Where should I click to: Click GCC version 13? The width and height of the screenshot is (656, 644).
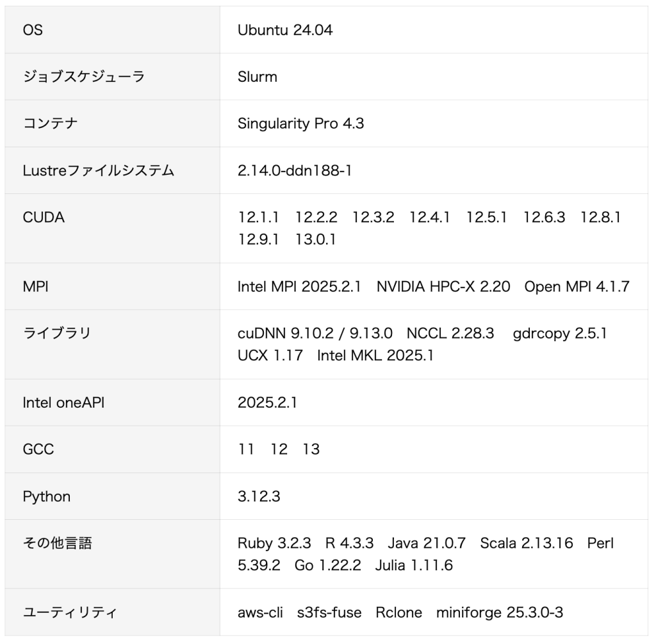point(311,449)
